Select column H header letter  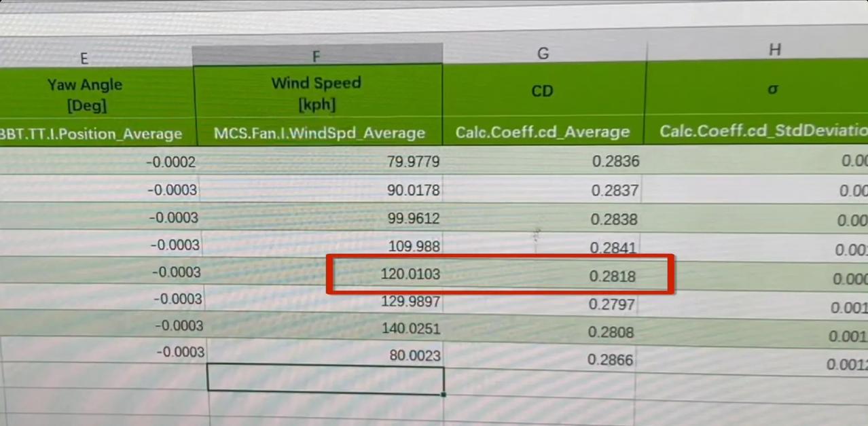(x=774, y=49)
